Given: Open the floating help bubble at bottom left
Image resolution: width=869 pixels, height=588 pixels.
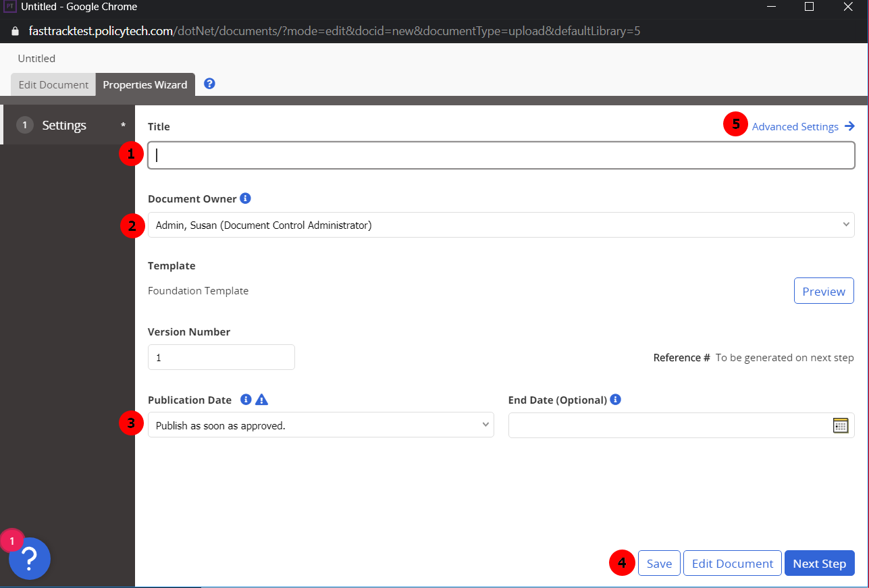Looking at the screenshot, I should tap(28, 558).
